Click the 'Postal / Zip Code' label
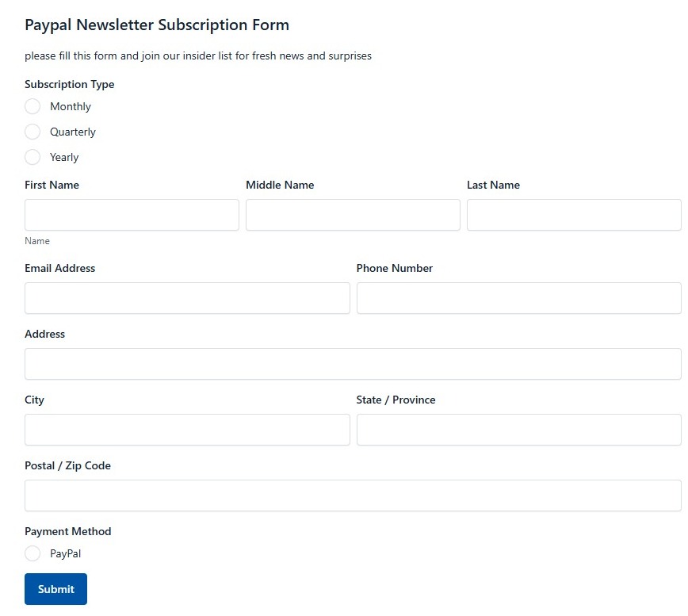The width and height of the screenshot is (688, 616). pos(67,465)
